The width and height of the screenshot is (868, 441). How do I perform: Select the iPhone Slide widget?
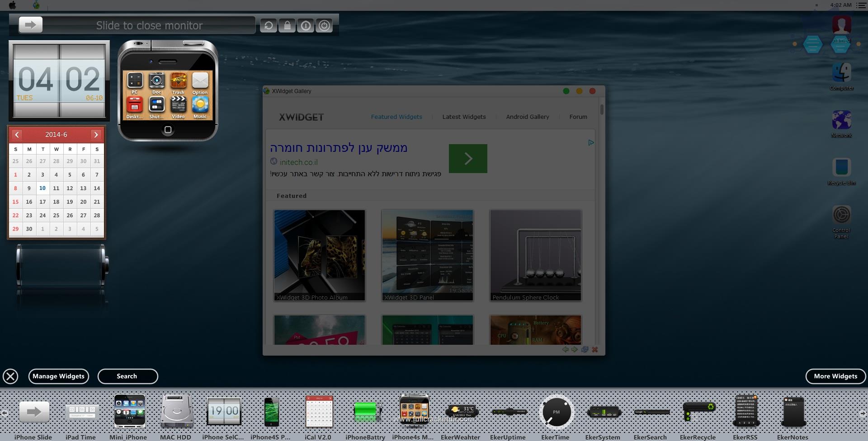[33, 417]
